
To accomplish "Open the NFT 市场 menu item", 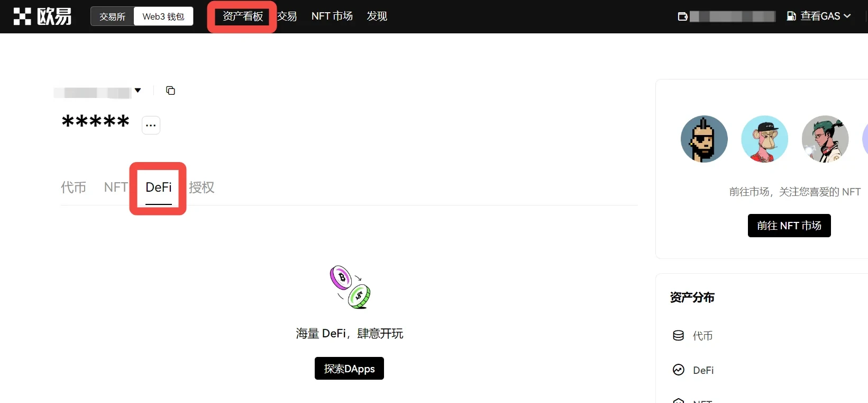I will click(x=332, y=16).
